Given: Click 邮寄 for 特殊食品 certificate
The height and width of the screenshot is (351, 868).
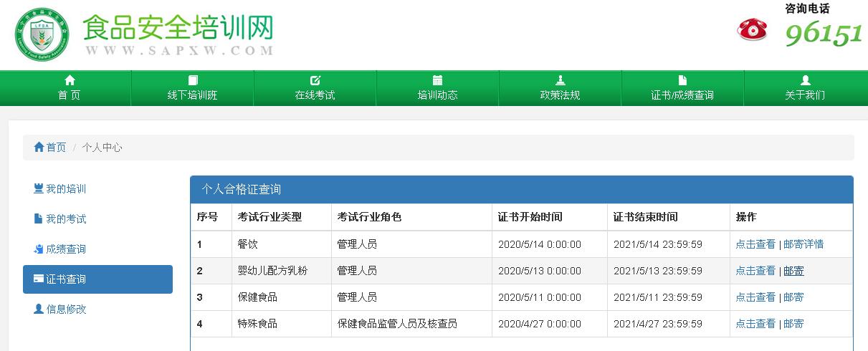Looking at the screenshot, I should tap(793, 324).
